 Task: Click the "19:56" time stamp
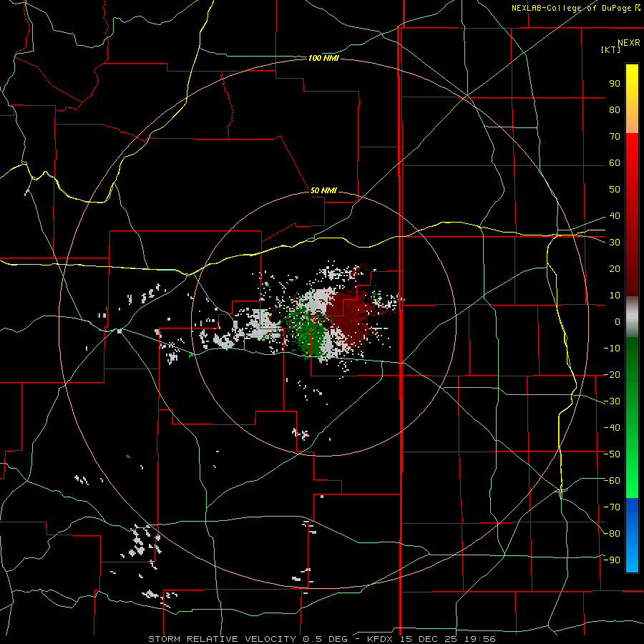[480, 639]
